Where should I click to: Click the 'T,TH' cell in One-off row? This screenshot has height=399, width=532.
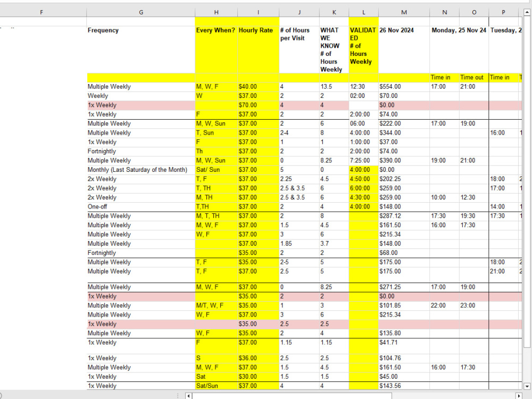click(216, 206)
